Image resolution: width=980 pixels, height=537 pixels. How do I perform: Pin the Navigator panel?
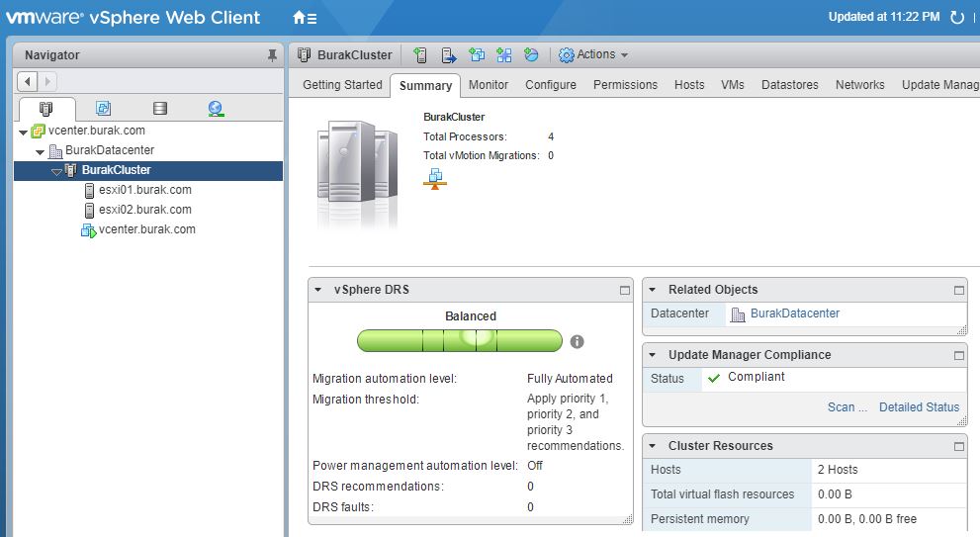coord(272,55)
